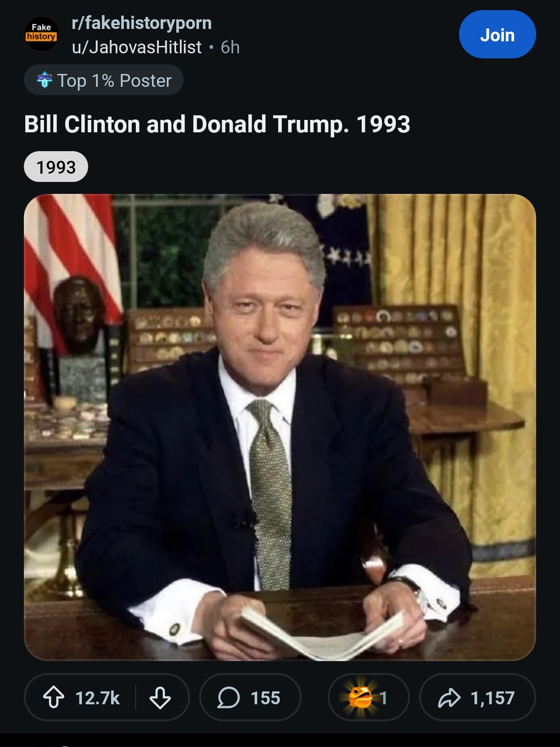Open the r/fakehistoryporn community link
560x747 pixels.
pyautogui.click(x=142, y=23)
